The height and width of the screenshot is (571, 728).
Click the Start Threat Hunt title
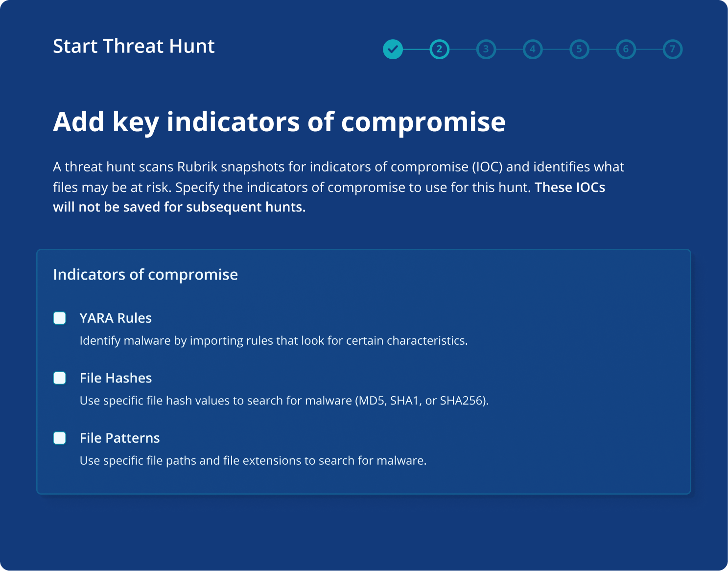coord(134,46)
